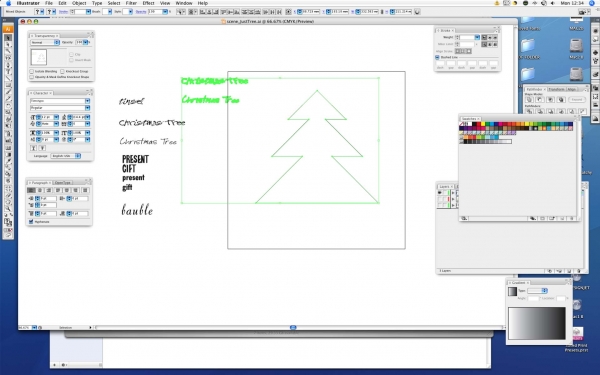
Task: Open the font family dropdown
Action: tap(88, 101)
